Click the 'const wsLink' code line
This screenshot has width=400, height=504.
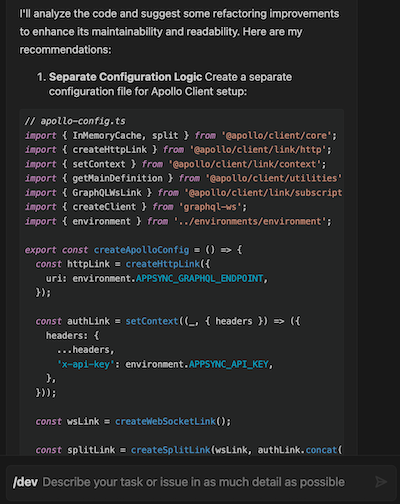133,421
